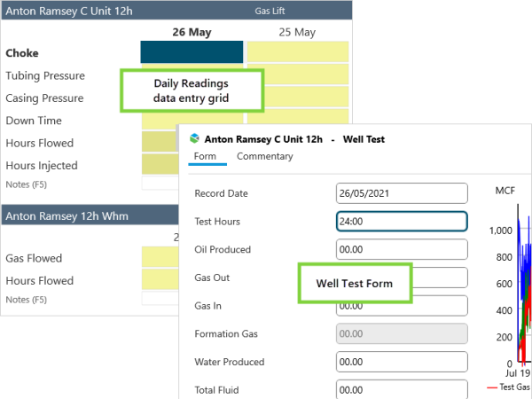Click the Gas In input field
This screenshot has width=532, height=399.
coord(402,306)
